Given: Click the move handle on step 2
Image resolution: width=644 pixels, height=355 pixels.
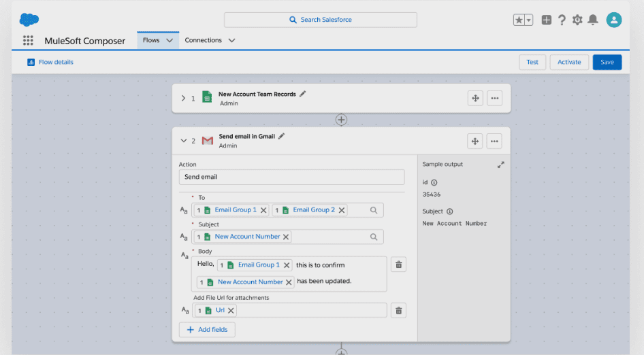Looking at the screenshot, I should pos(474,141).
